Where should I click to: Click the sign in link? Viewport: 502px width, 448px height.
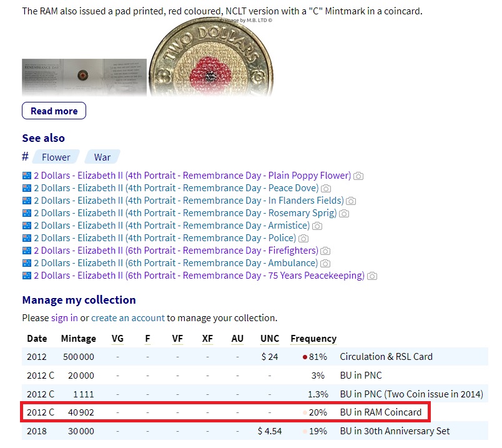pos(64,318)
